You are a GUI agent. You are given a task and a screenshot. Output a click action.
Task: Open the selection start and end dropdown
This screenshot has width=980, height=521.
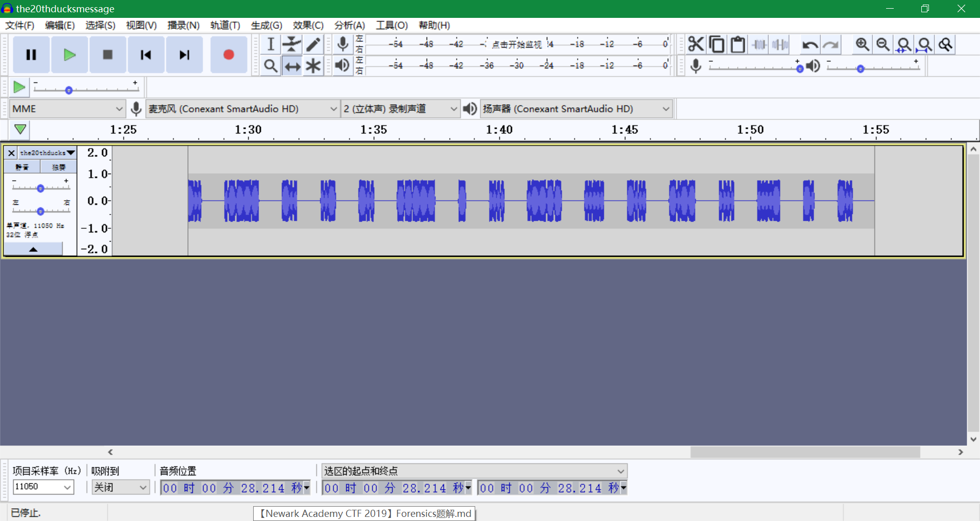click(475, 471)
